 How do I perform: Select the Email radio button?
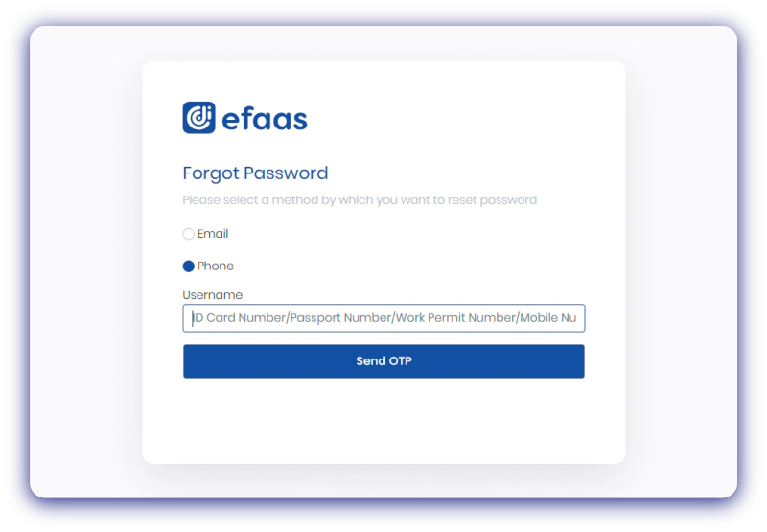pyautogui.click(x=189, y=234)
